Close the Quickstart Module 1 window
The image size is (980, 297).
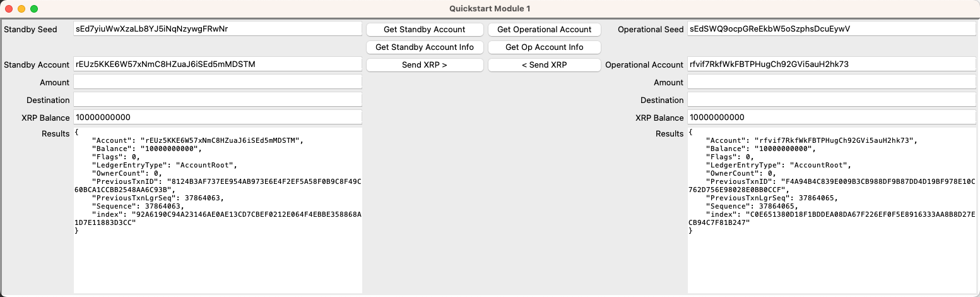pos(8,9)
